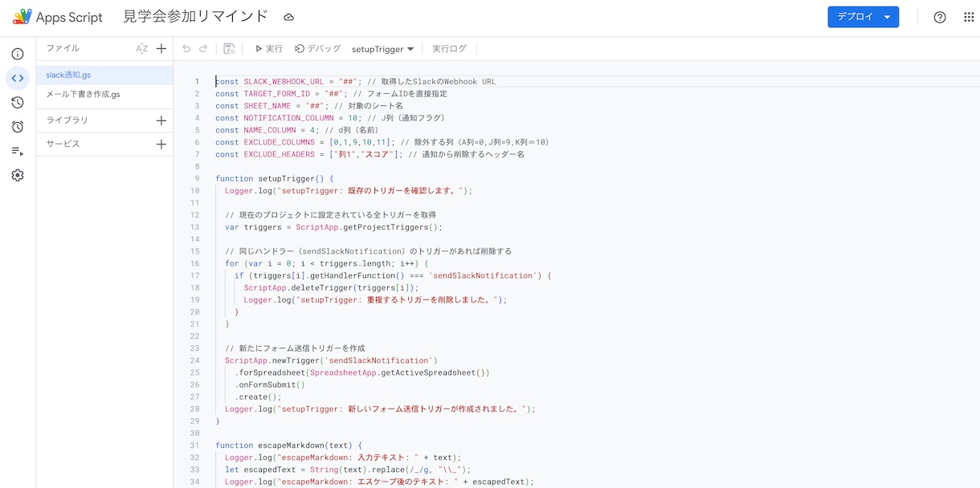Image resolution: width=980 pixels, height=488 pixels.
Task: Open the project Overview from the sidebar
Action: [18, 54]
